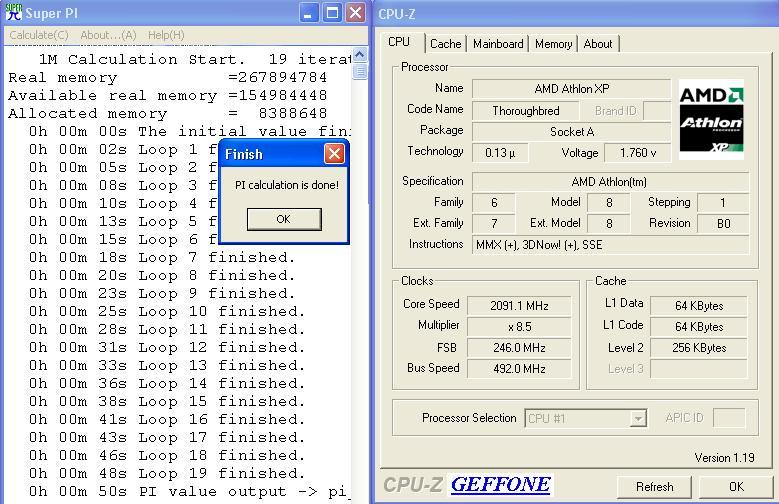Click the Brand ID field
779x504 pixels.
click(x=657, y=111)
